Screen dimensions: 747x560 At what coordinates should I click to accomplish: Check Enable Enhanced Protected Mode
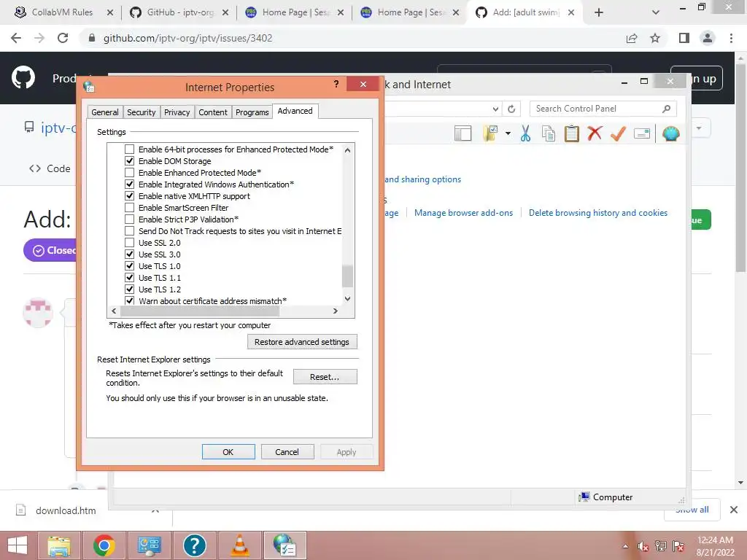click(130, 172)
